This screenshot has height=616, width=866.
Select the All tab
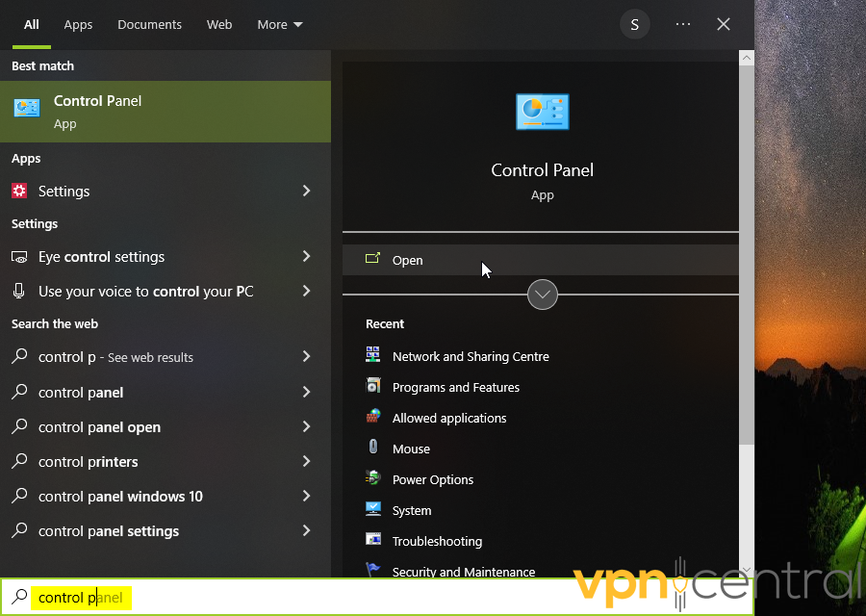tap(32, 24)
